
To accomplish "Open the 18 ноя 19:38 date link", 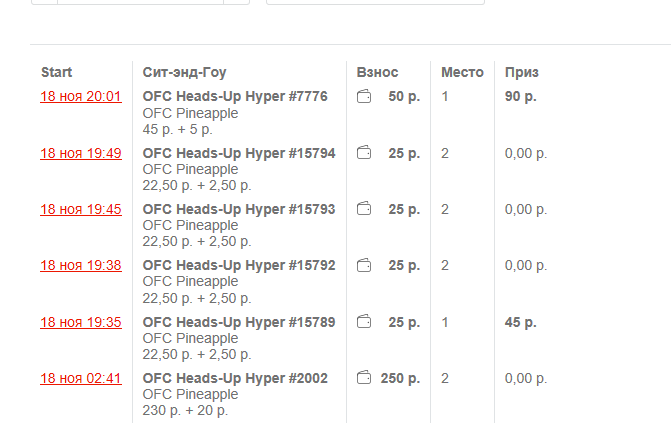I will [x=81, y=265].
